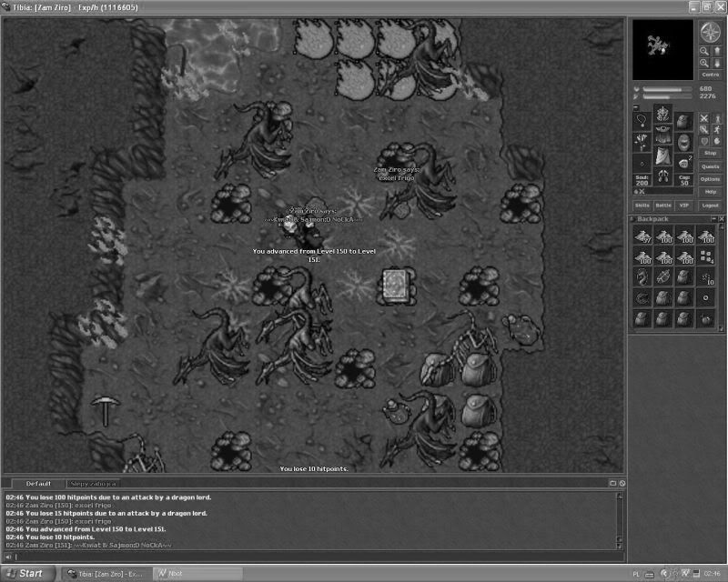Click the open-channel icon above chat

[612, 483]
